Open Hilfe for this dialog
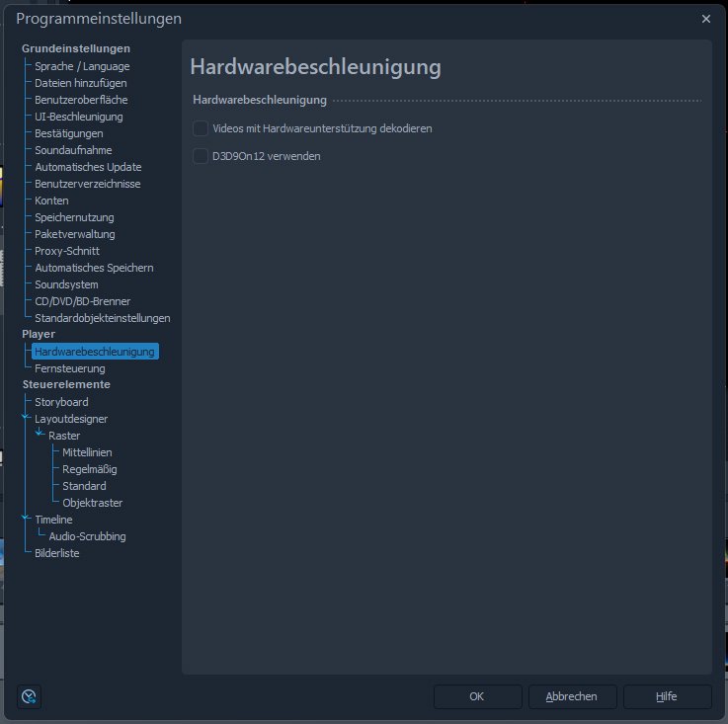This screenshot has height=724, width=728. pyautogui.click(x=667, y=696)
